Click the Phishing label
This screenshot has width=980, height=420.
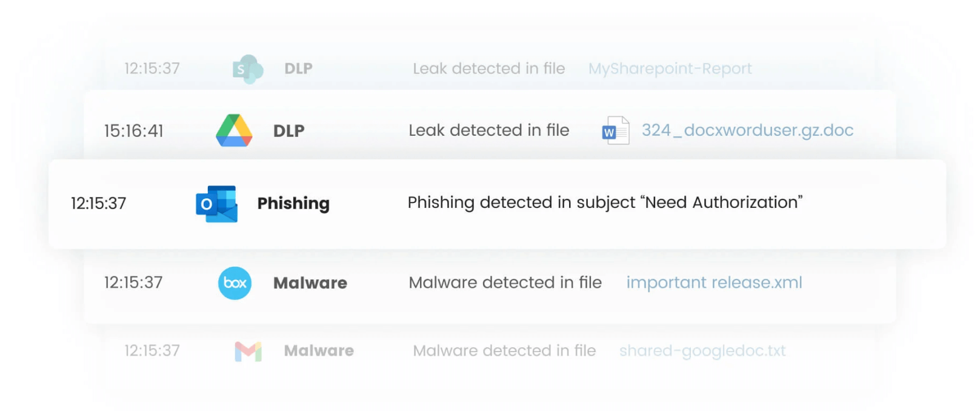click(293, 204)
